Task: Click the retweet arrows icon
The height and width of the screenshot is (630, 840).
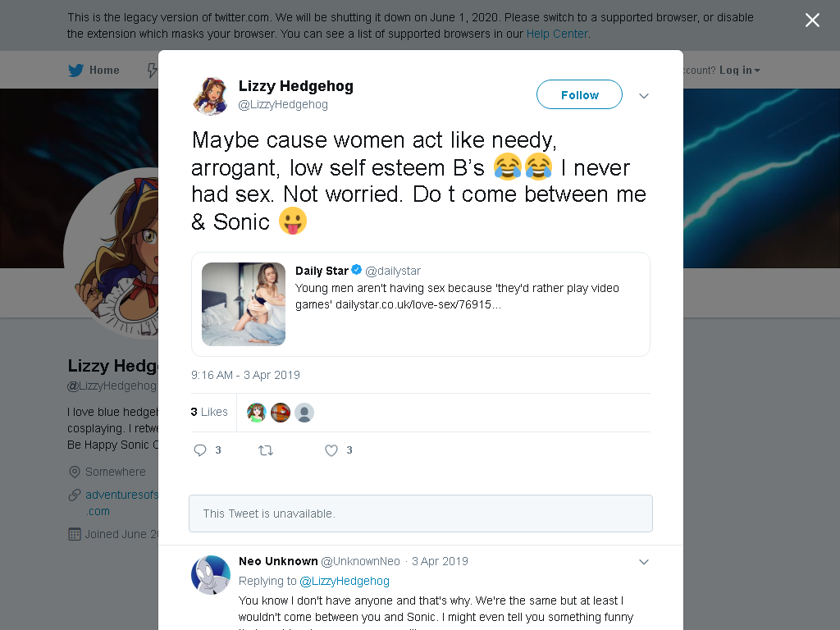Action: click(x=266, y=450)
